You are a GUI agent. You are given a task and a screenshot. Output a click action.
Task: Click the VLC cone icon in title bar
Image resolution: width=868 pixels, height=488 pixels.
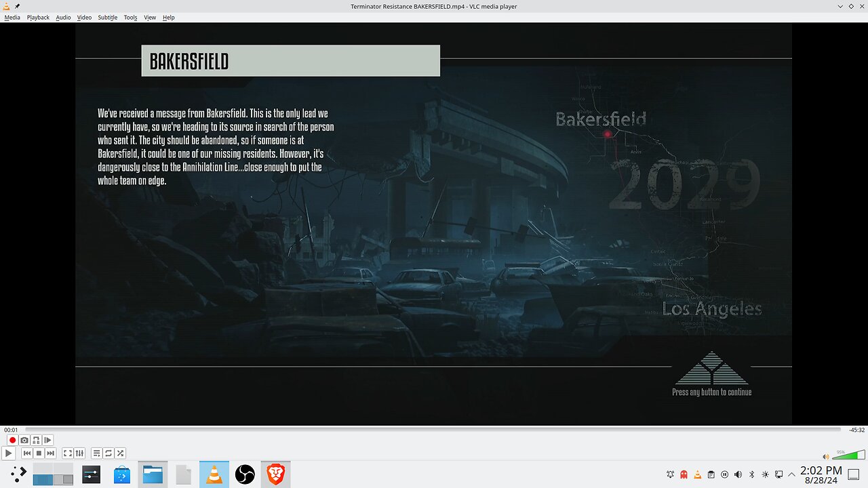(6, 6)
